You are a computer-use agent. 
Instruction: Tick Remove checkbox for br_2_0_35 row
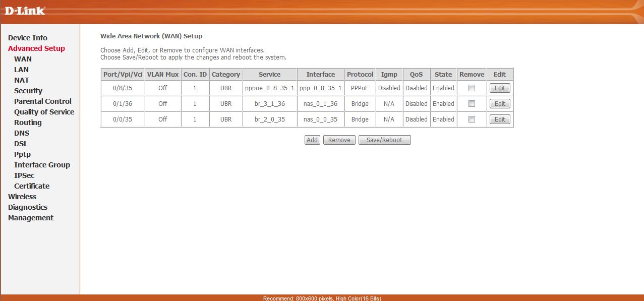472,119
